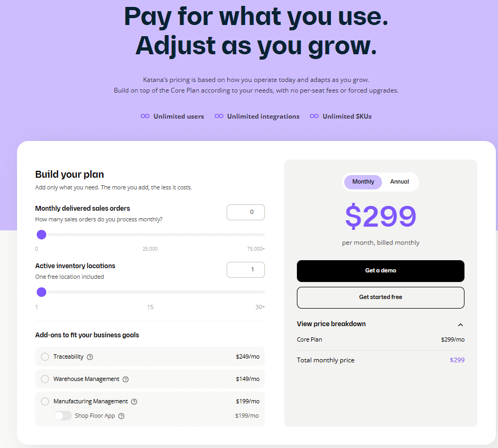
Task: Select the Warehouse Management add-on option
Action: [x=45, y=379]
